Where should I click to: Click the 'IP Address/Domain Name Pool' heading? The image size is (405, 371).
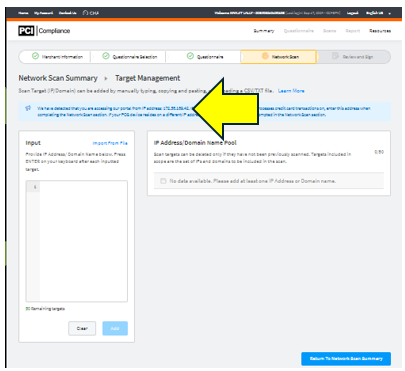pyautogui.click(x=195, y=143)
